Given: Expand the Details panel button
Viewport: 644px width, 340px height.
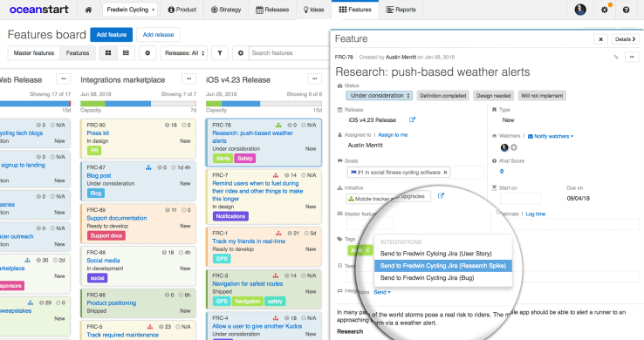Looking at the screenshot, I should pos(625,39).
